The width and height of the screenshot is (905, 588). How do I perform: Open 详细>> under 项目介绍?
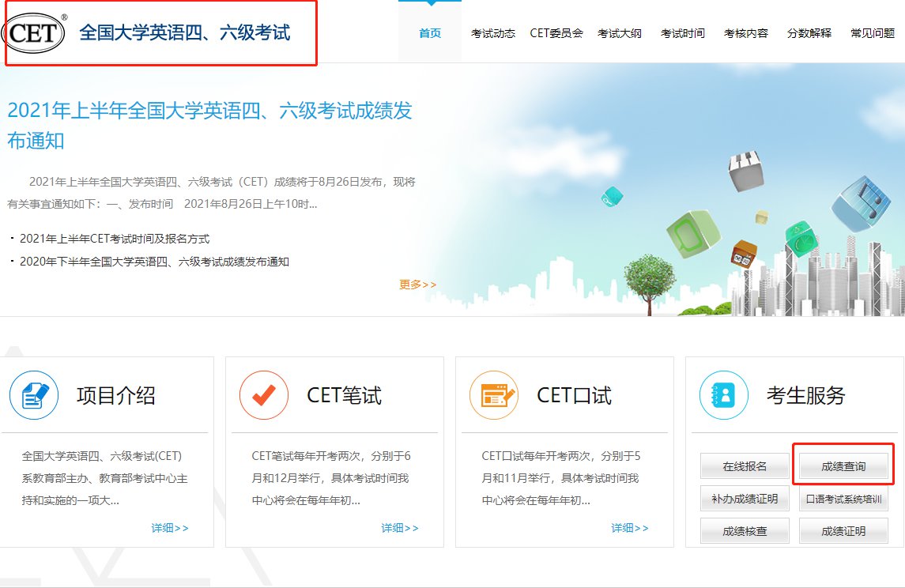coord(170,528)
